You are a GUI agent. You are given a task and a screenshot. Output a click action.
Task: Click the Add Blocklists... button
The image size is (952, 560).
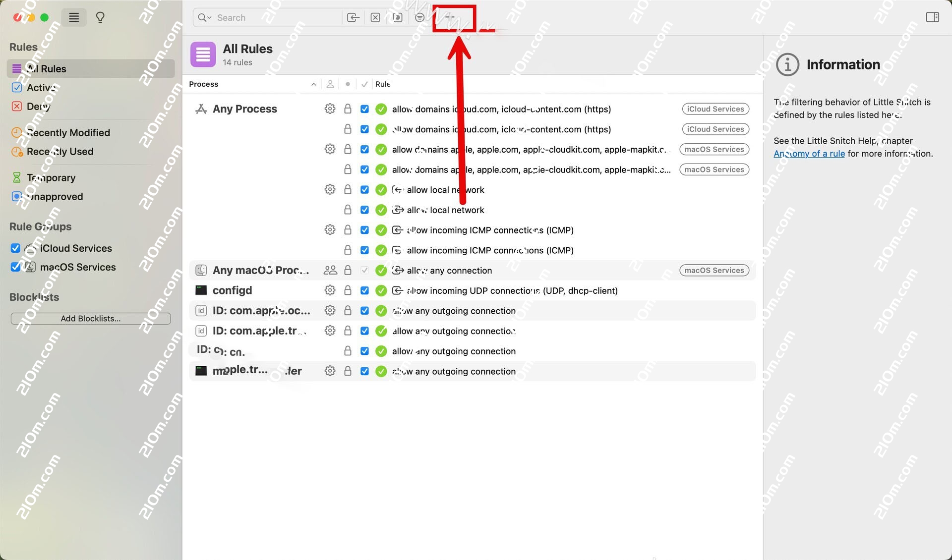tap(91, 319)
